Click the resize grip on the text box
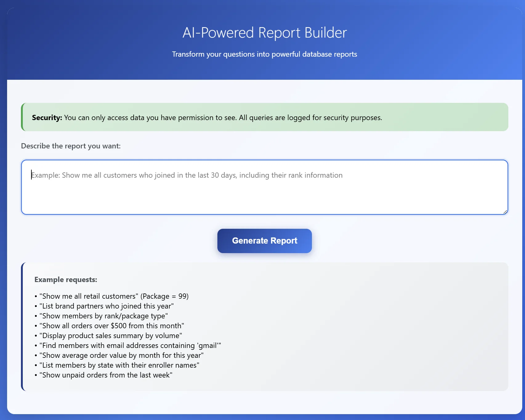Screen dimensions: 525x420 click(504, 212)
